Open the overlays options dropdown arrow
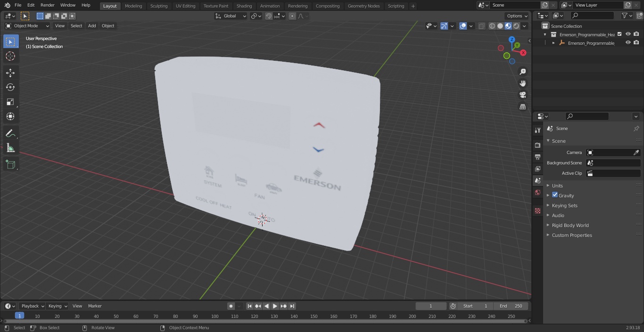The width and height of the screenshot is (644, 332). pyautogui.click(x=471, y=26)
